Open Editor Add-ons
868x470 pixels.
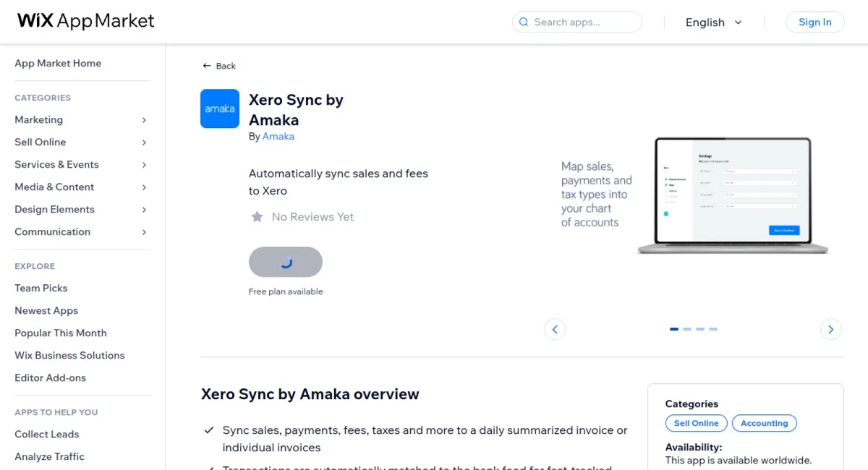coord(51,377)
